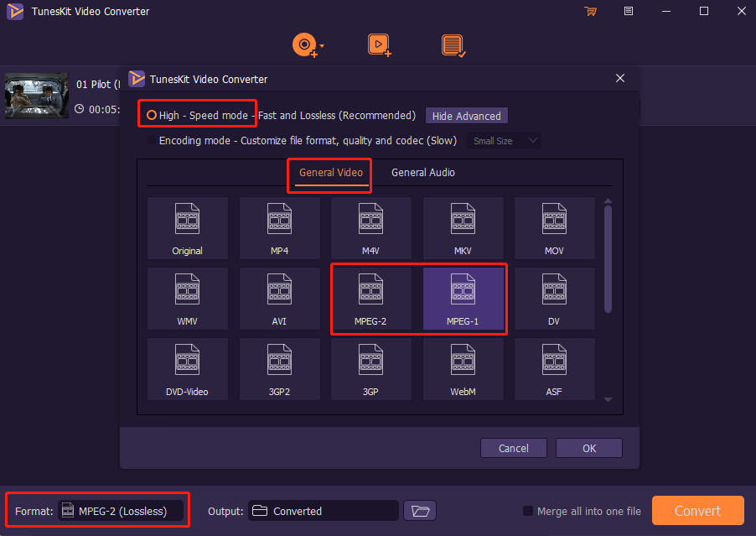Click the open output folder icon button
The width and height of the screenshot is (756, 536).
[420, 511]
